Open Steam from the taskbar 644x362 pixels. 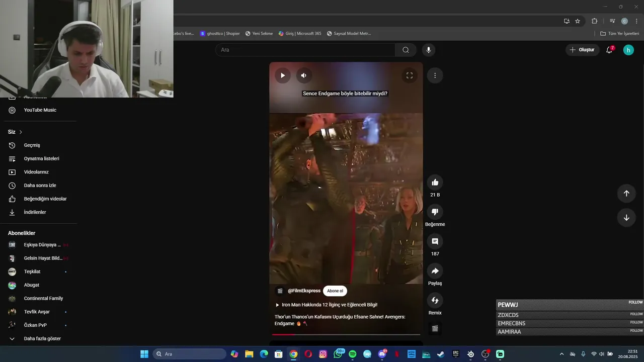441,354
